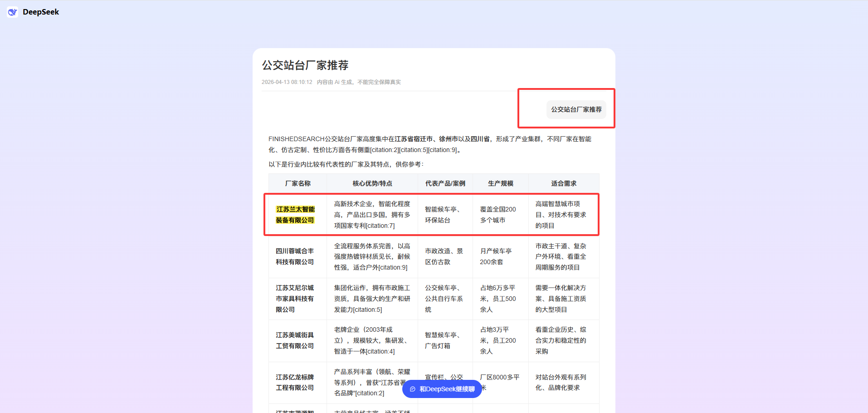The width and height of the screenshot is (868, 413).
Task: Click the cell 智慧候车亭、广告灯箱
Action: 445,340
